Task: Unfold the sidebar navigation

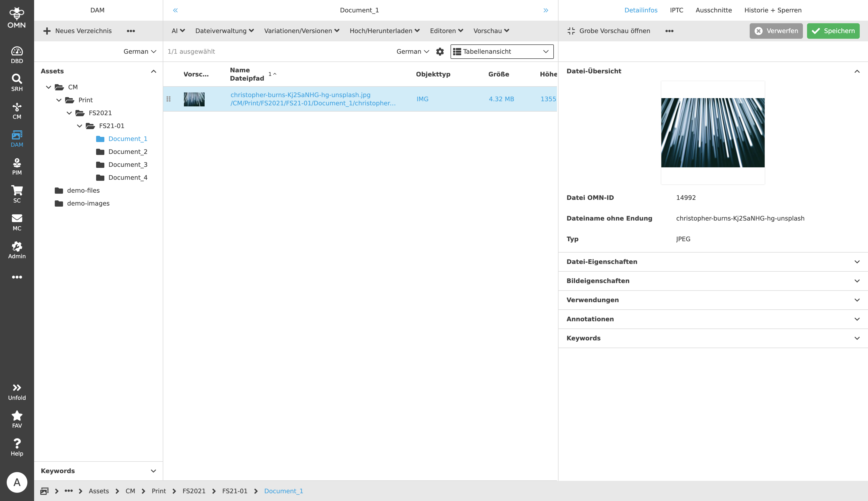Action: point(17,392)
